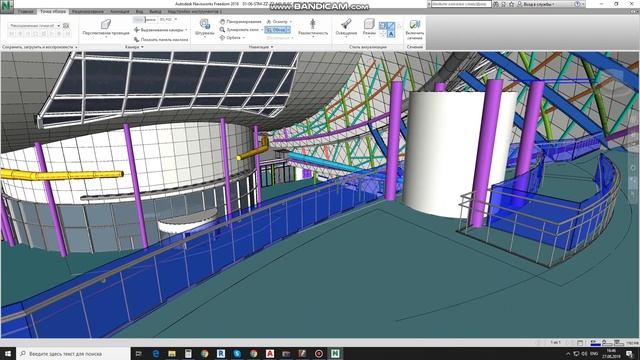Click the Windows taskbar search box
The image size is (640, 360).
click(73, 353)
